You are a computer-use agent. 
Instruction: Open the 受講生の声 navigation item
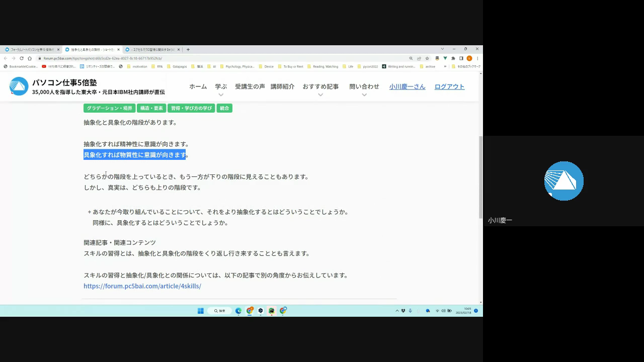[250, 86]
